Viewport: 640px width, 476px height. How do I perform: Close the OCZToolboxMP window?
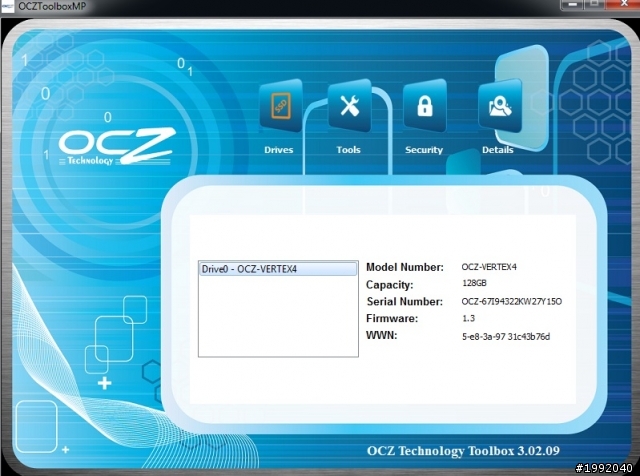pyautogui.click(x=623, y=4)
